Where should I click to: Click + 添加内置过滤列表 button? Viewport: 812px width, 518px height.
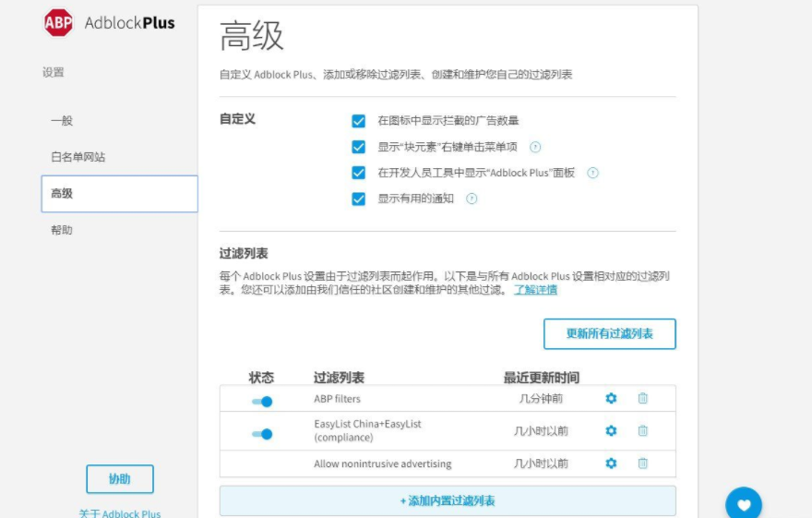(x=448, y=500)
